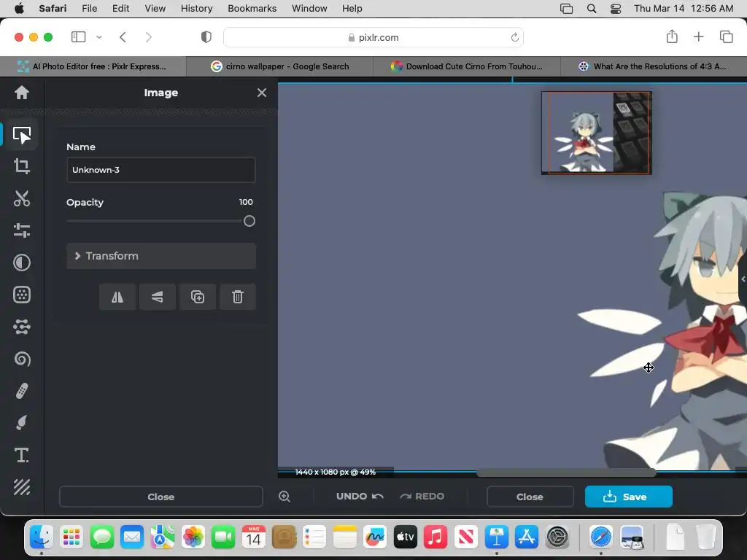Flip image vertically button
The width and height of the screenshot is (747, 560).
[158, 297]
